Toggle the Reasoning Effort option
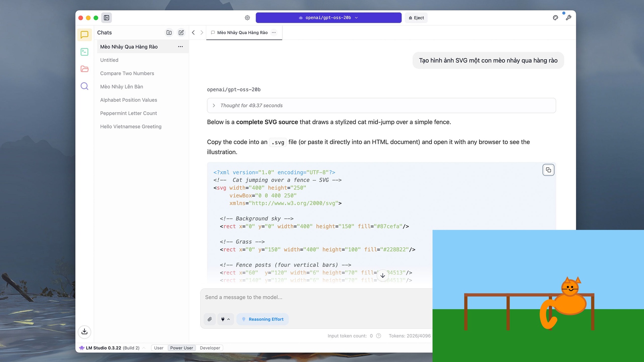 click(x=263, y=319)
